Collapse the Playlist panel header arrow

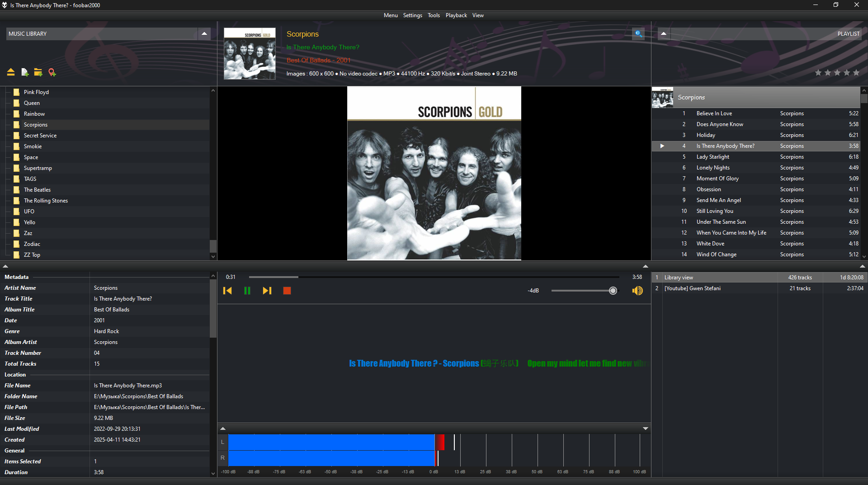coord(664,34)
